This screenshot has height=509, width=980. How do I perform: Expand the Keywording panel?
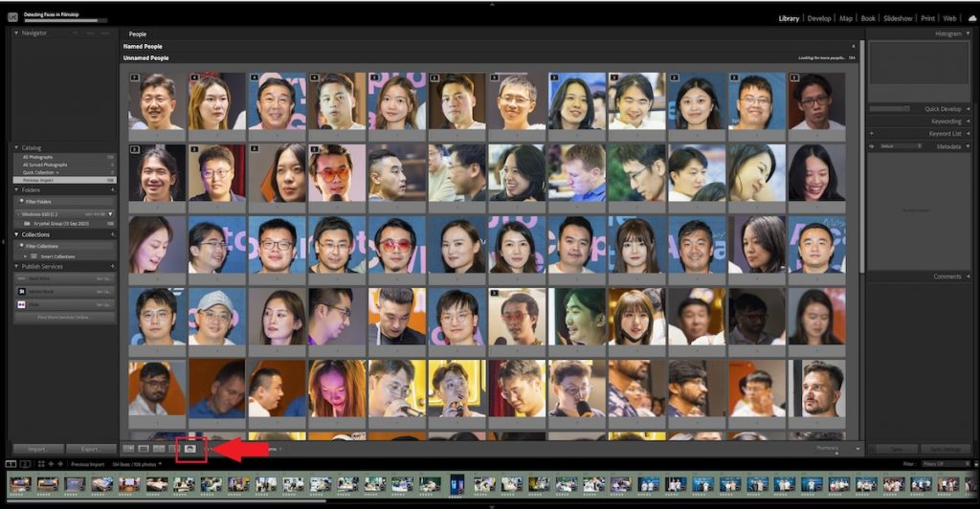click(969, 122)
